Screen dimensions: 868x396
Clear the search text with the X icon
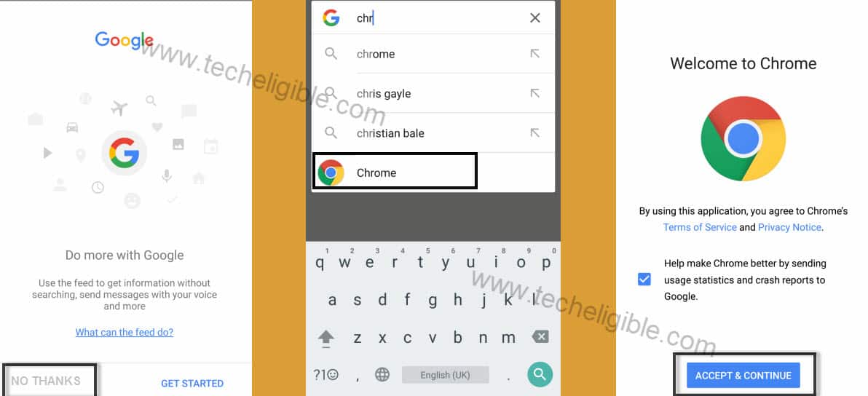534,18
